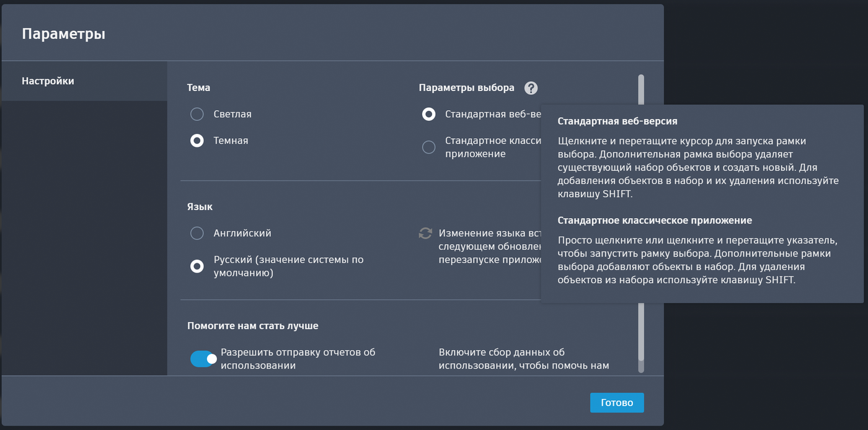The width and height of the screenshot is (868, 430).
Task: Choose Стандартная веб-версия selection option
Action: [x=428, y=114]
